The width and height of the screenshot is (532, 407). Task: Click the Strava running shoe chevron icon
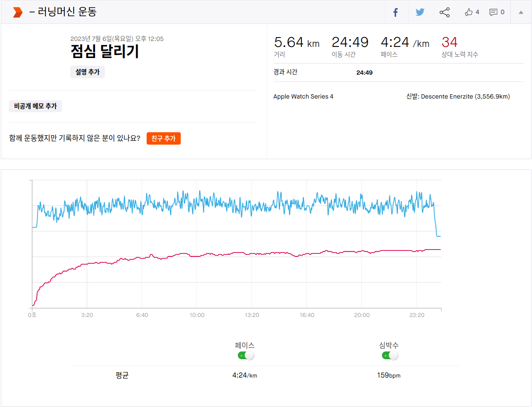point(17,12)
